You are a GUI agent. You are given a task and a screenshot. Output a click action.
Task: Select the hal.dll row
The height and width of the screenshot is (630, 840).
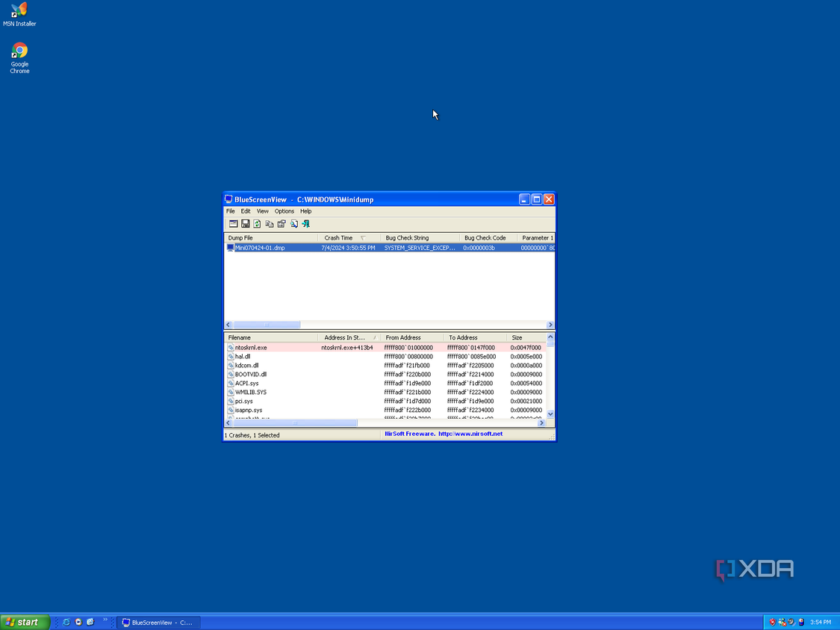point(385,357)
